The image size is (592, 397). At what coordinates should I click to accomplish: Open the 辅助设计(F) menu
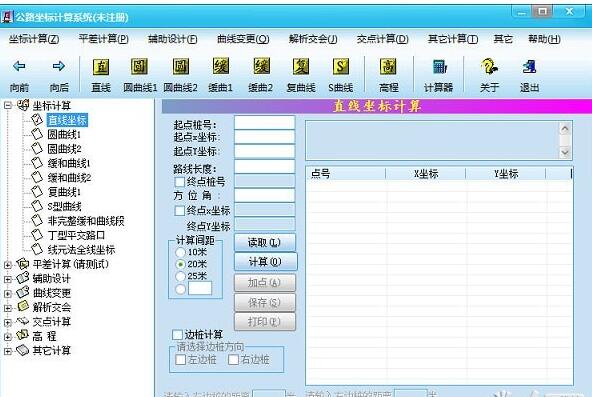tap(173, 39)
